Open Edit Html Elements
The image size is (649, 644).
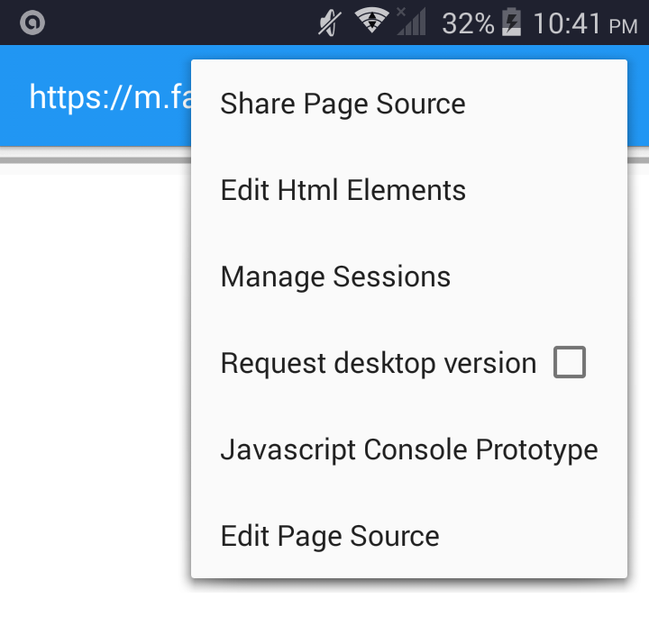343,190
